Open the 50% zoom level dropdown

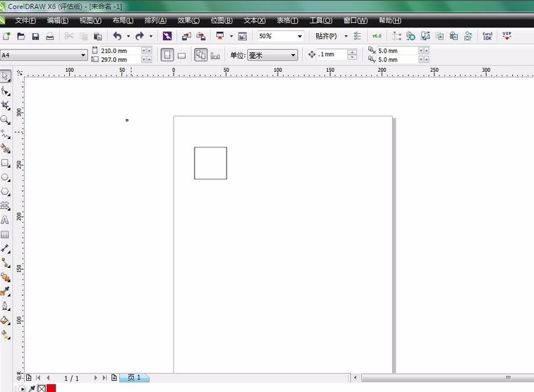(x=299, y=36)
